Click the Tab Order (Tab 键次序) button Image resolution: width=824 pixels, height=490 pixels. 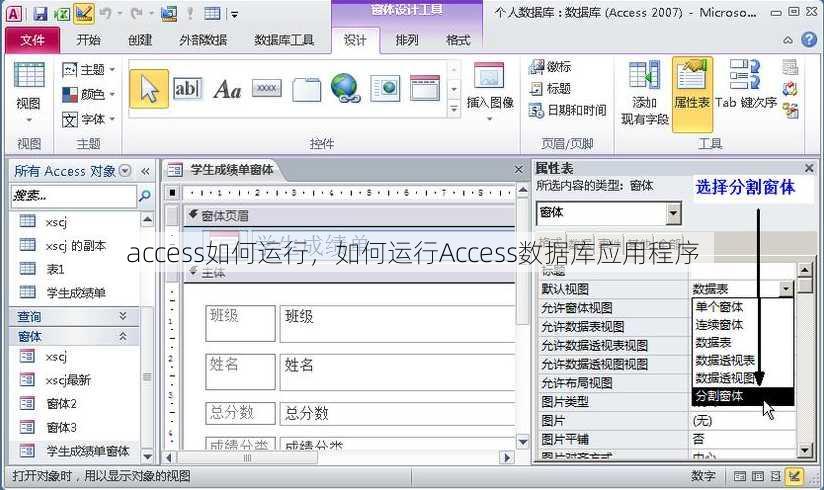tap(746, 85)
